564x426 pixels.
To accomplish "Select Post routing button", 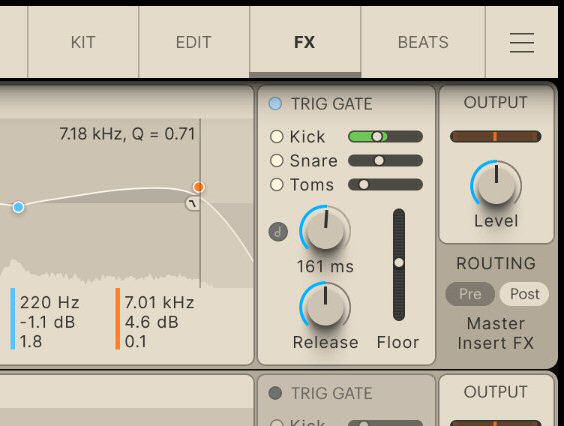I will [x=524, y=294].
